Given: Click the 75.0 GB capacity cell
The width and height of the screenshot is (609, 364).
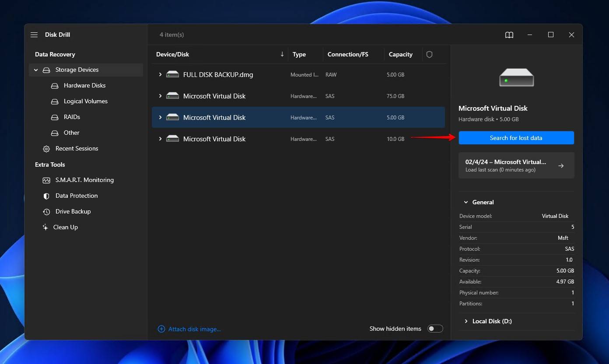Looking at the screenshot, I should coord(395,96).
